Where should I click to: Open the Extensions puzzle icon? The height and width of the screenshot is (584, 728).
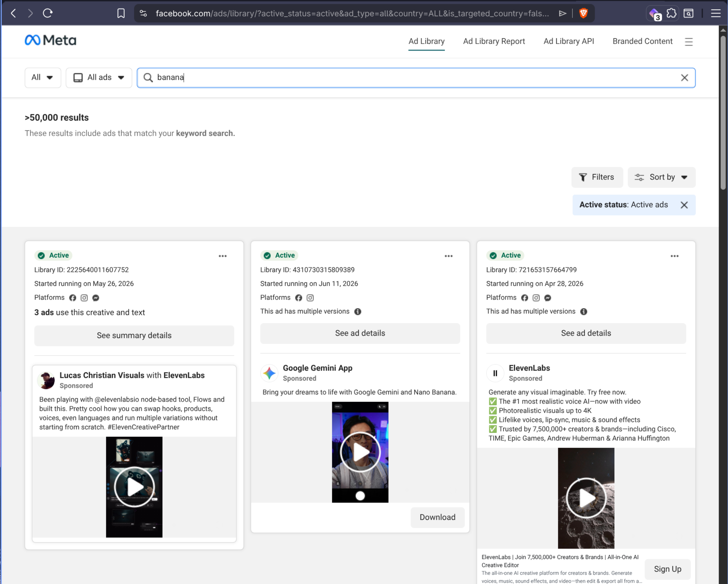click(x=671, y=14)
